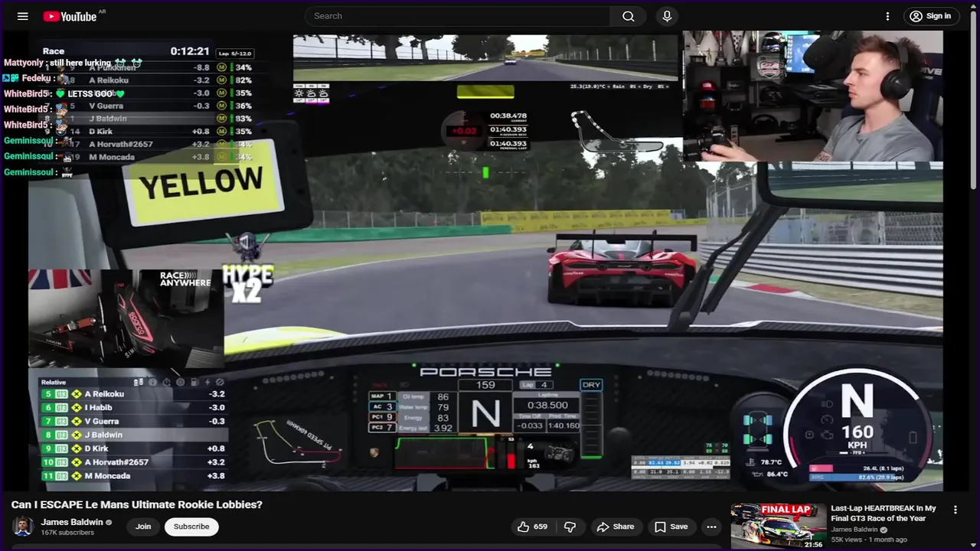Image resolution: width=980 pixels, height=551 pixels.
Task: Click '167K subscribers' text
Action: [x=67, y=533]
